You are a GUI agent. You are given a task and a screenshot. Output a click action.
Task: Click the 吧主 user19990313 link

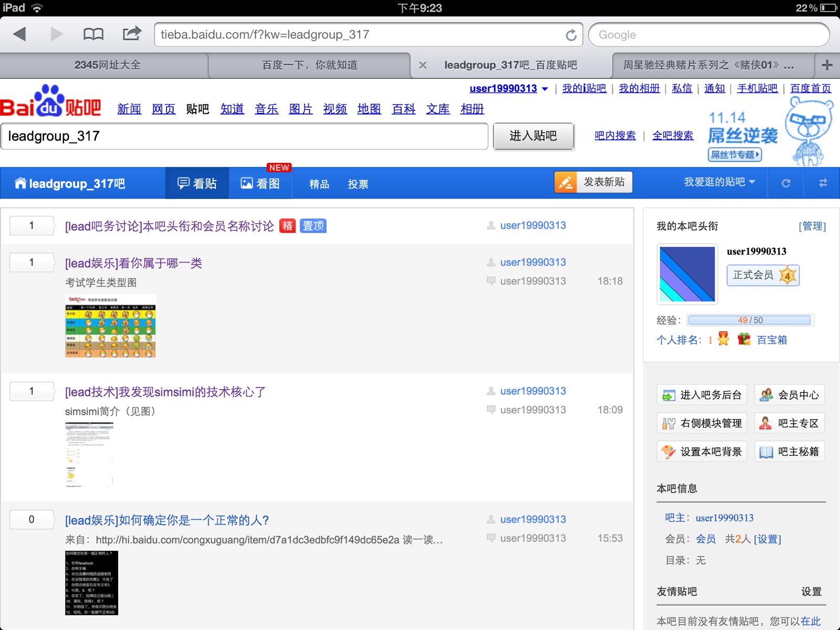tap(724, 518)
